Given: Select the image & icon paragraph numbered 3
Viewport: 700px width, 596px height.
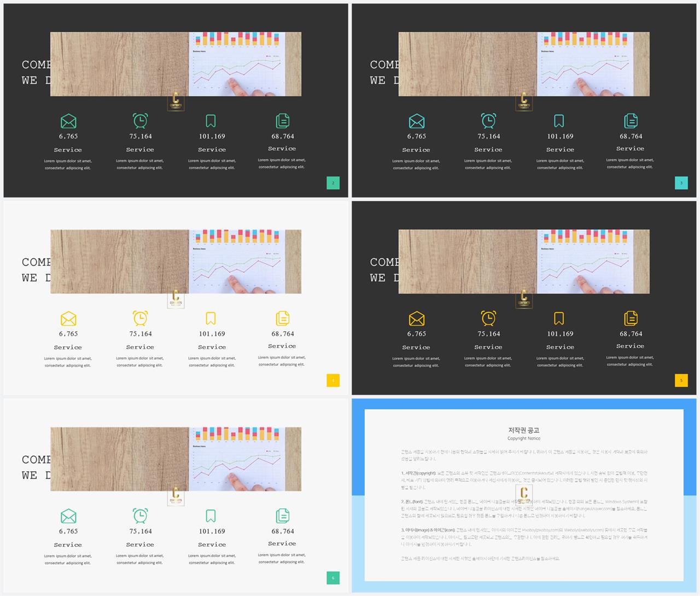Looking at the screenshot, I should [524, 537].
